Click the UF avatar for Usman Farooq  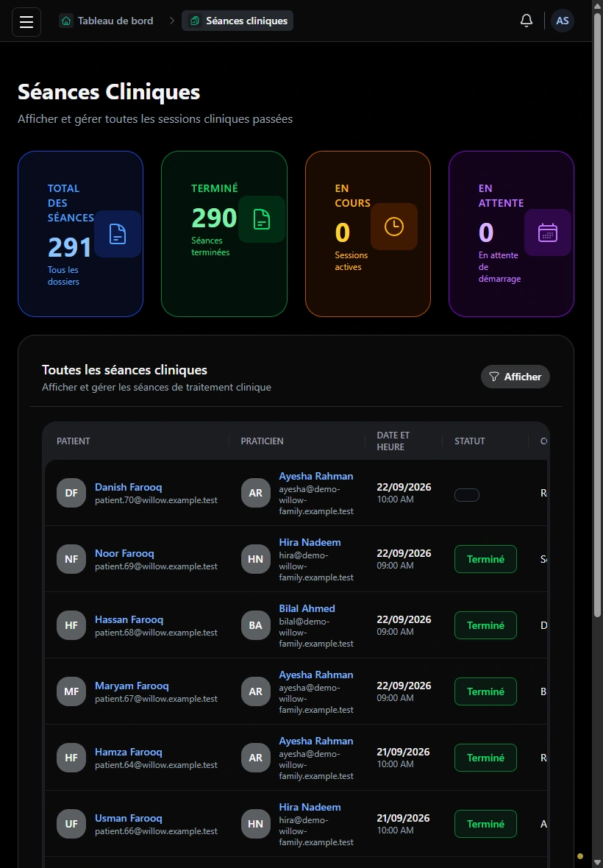pos(71,824)
